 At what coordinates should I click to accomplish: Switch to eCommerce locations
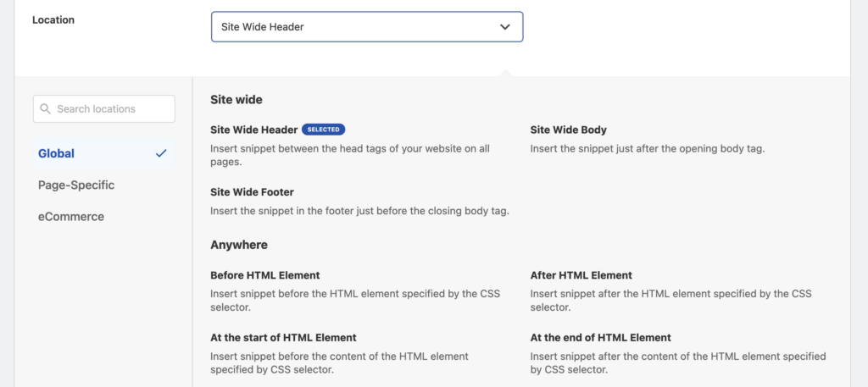(71, 217)
